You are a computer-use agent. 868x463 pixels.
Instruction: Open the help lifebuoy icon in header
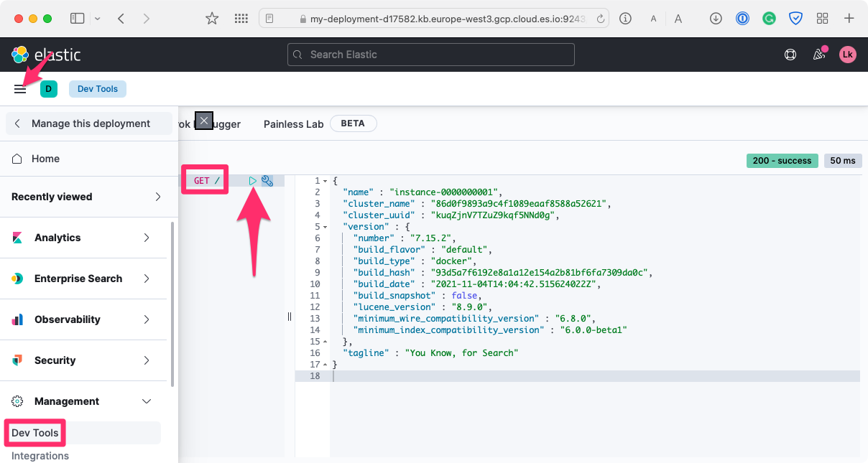click(790, 55)
